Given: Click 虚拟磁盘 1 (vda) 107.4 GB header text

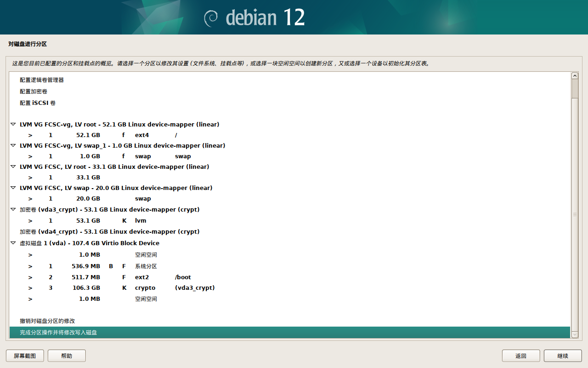Looking at the screenshot, I should (90, 243).
